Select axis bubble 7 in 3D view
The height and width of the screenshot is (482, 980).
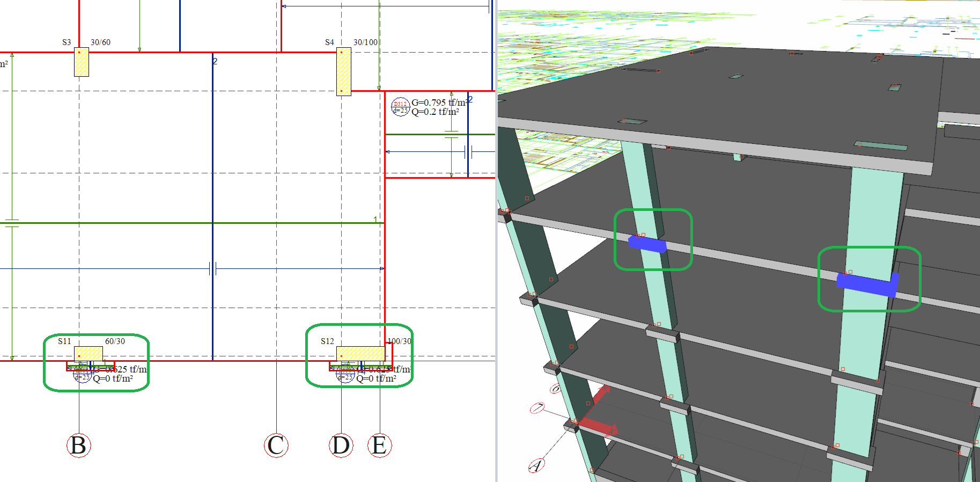[x=538, y=408]
